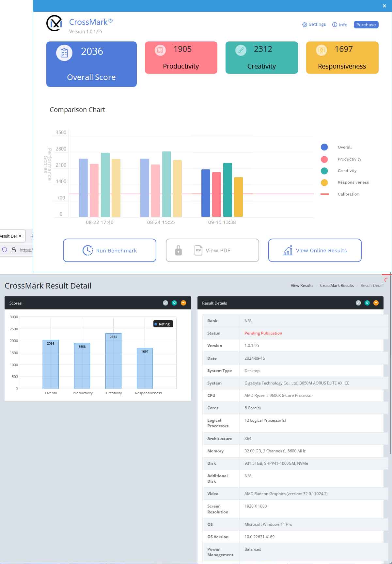Select the 08-24 15:55 productivity bar
The width and height of the screenshot is (392, 564).
(155, 191)
